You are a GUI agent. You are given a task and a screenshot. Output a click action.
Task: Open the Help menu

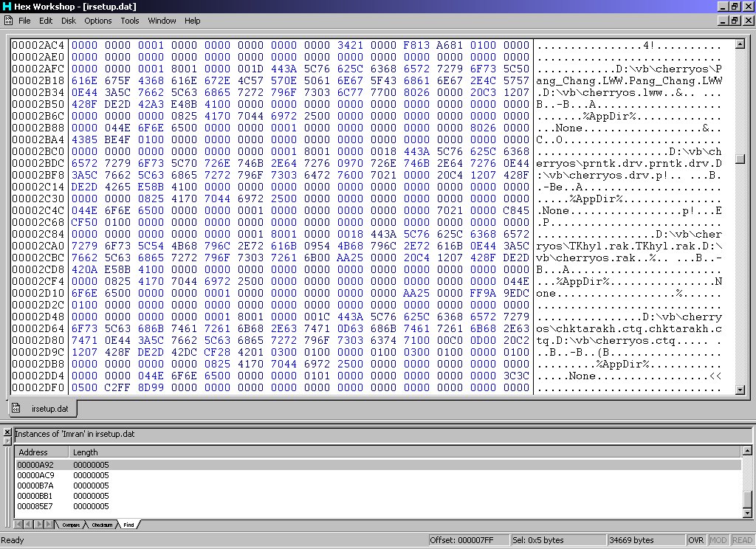(x=193, y=21)
